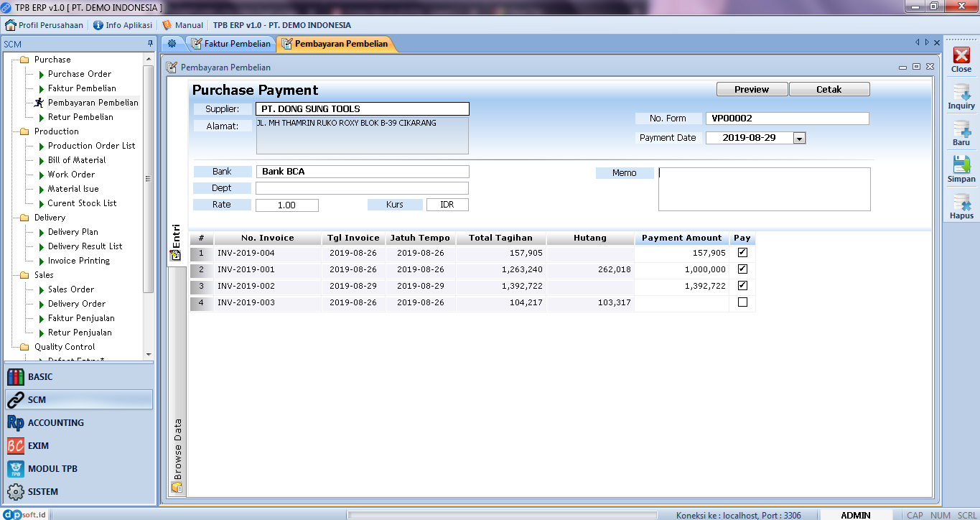Open the Payment Date dropdown
This screenshot has width=980, height=520.
coord(799,138)
